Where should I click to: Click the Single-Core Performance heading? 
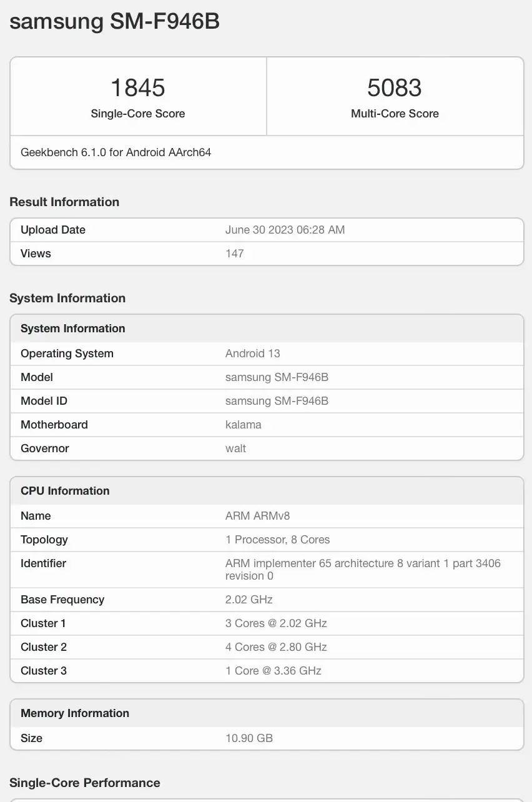coord(85,783)
